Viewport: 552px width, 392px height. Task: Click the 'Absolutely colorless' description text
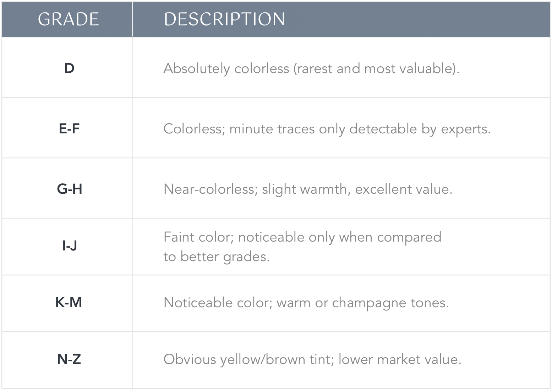[226, 68]
